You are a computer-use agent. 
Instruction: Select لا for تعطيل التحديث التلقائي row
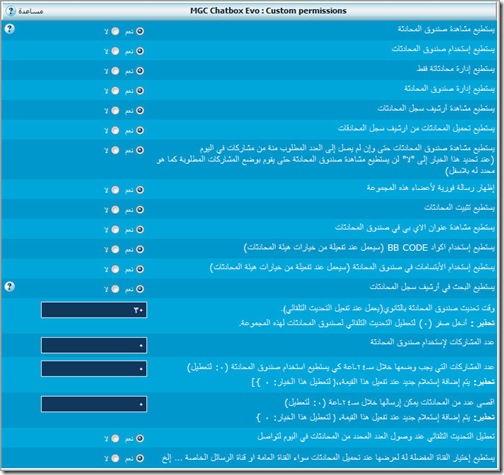pyautogui.click(x=115, y=438)
